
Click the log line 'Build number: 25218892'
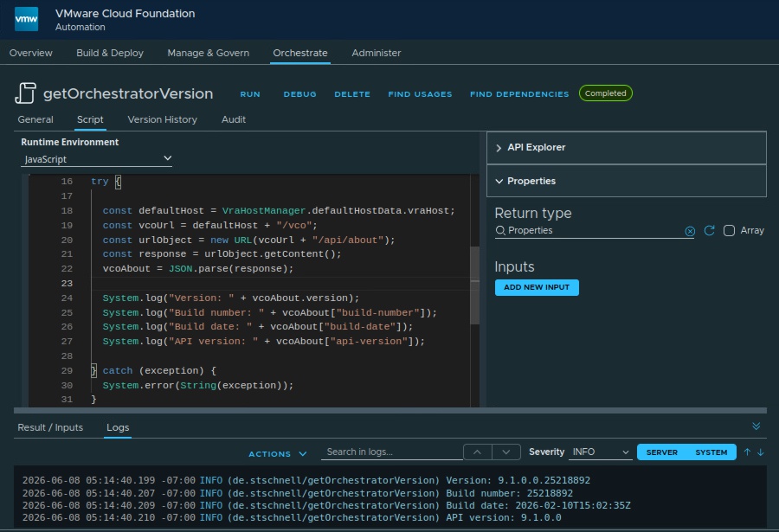pos(297,493)
